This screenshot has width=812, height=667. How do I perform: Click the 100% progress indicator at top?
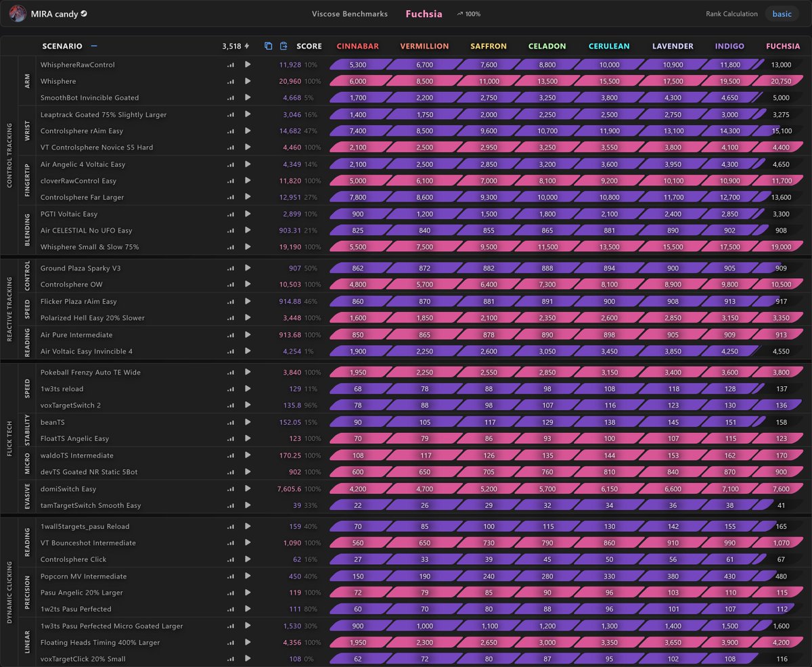[468, 14]
